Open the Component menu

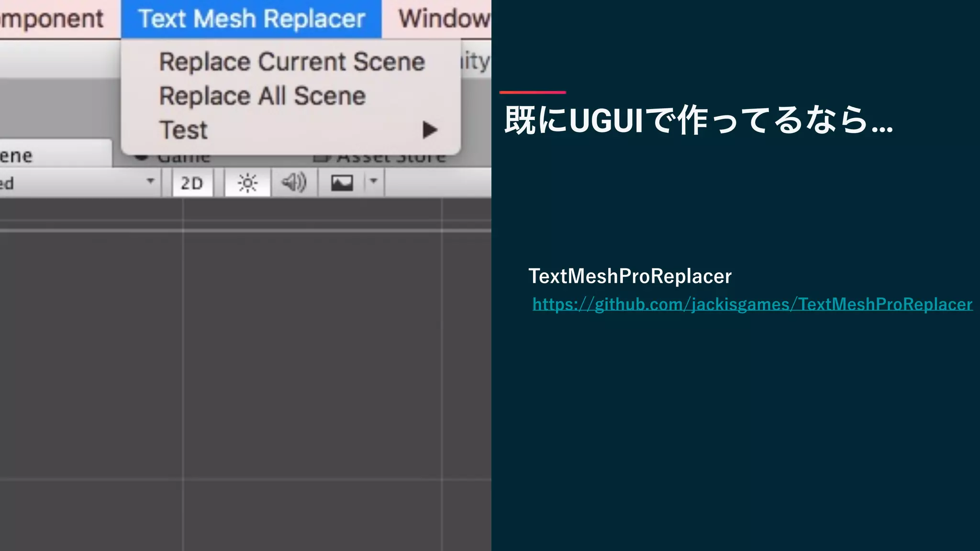(x=52, y=19)
